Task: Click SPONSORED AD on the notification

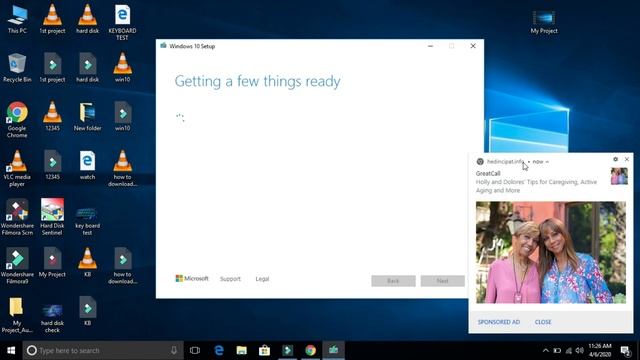Action: 499,322
